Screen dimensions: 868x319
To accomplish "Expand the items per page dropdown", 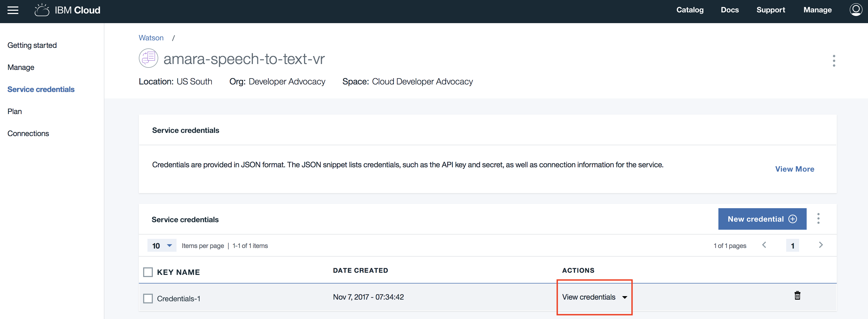I will (162, 246).
